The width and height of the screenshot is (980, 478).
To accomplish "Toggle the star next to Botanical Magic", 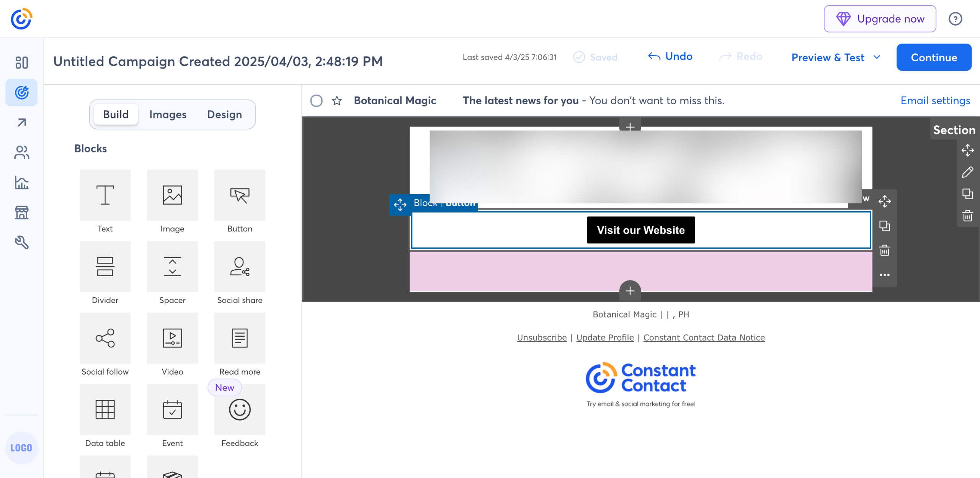I will (x=337, y=101).
